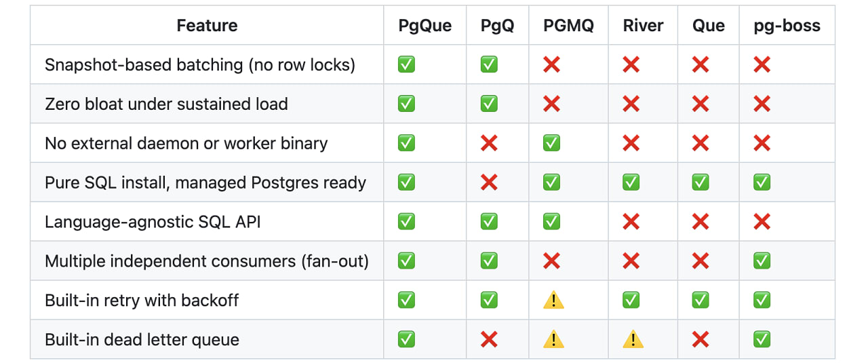Click the Feature column header
The image size is (868, 363).
(x=207, y=26)
